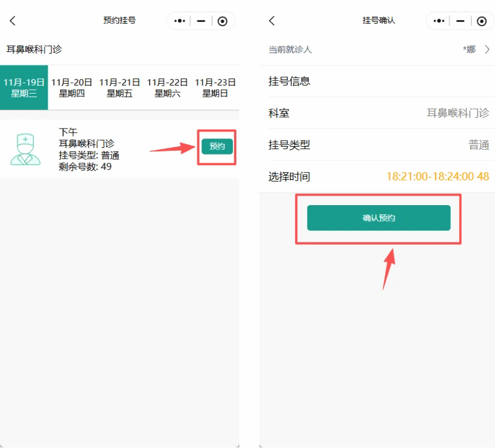Tap the 科室 row showing 耳鼻喉科门诊
This screenshot has width=495, height=448.
click(x=377, y=113)
